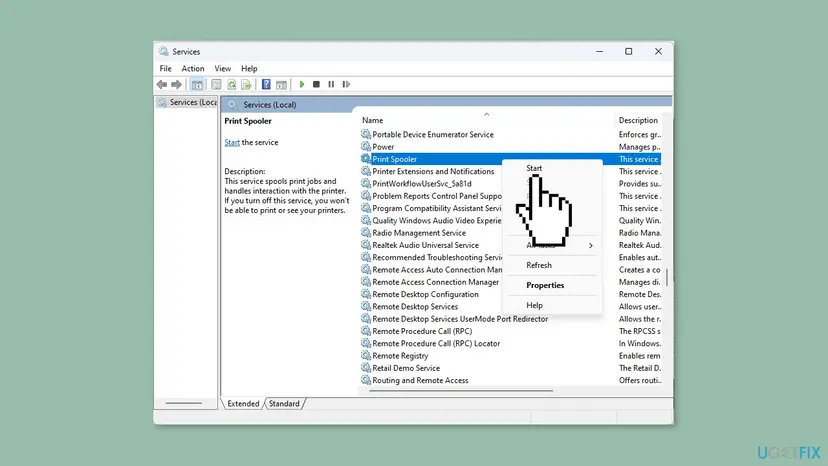Select the Portable Device Enumerator Service row
Image resolution: width=828 pixels, height=466 pixels.
point(510,134)
